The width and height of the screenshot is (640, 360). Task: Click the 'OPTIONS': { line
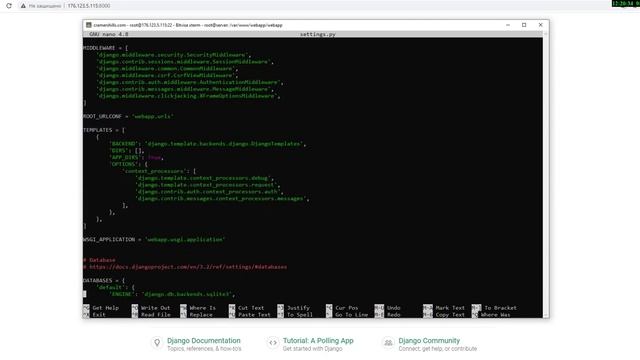(128, 164)
